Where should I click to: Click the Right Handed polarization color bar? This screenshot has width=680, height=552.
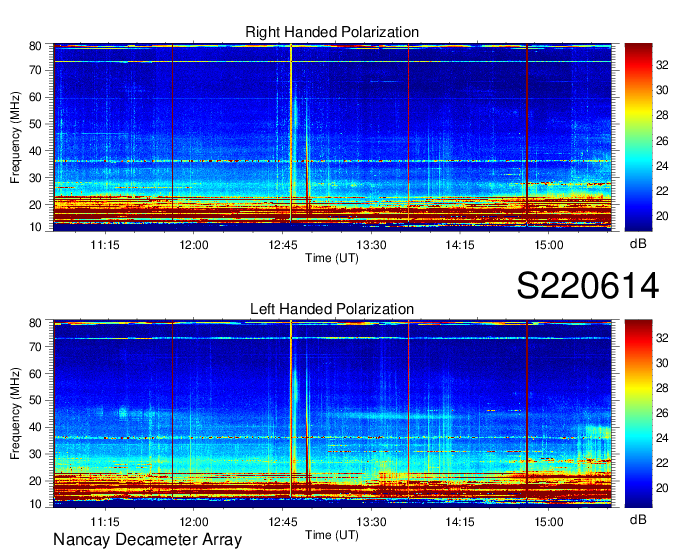tap(638, 137)
